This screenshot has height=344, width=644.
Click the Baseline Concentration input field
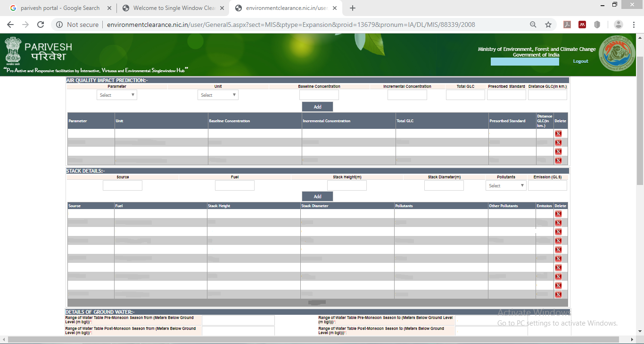point(319,95)
